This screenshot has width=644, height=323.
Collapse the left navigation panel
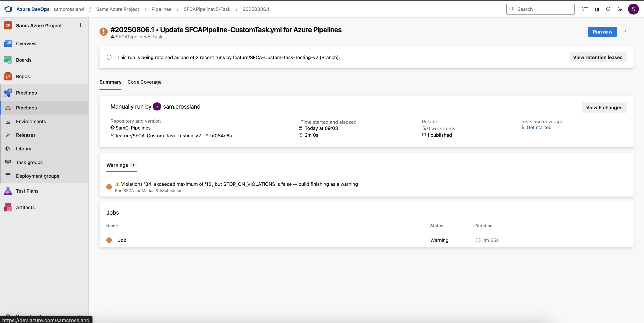81,316
